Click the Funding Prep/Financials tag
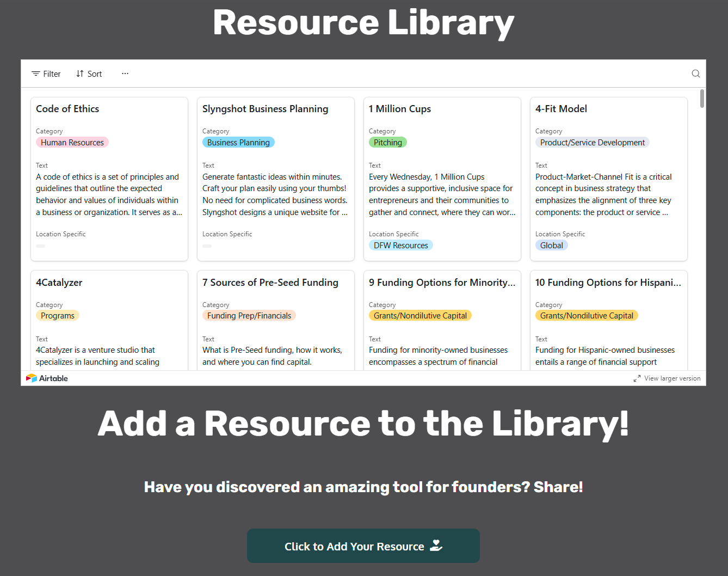 point(249,316)
